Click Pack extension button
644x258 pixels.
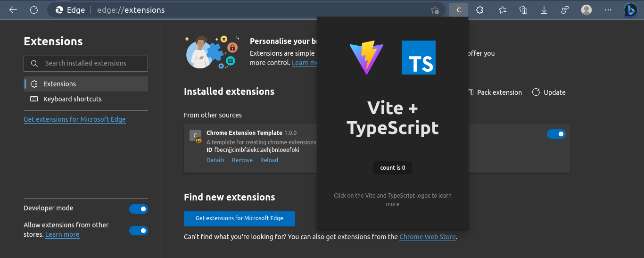pos(495,92)
